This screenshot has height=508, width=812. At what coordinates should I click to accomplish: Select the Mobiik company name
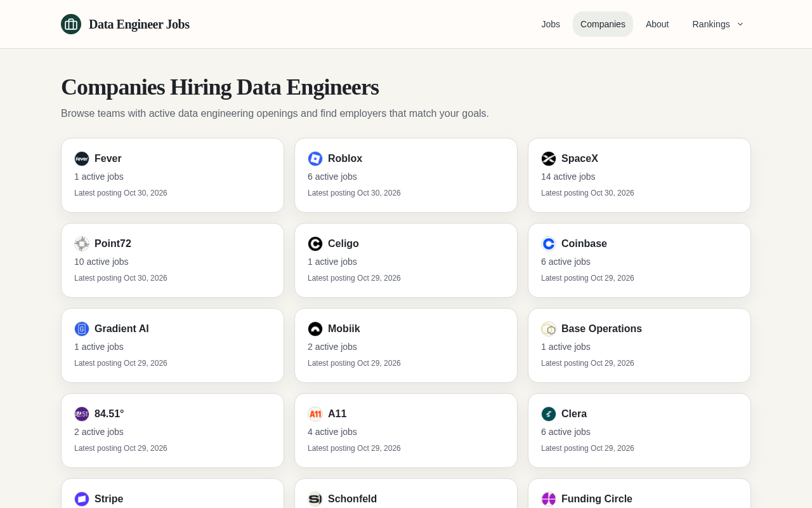[x=344, y=329]
